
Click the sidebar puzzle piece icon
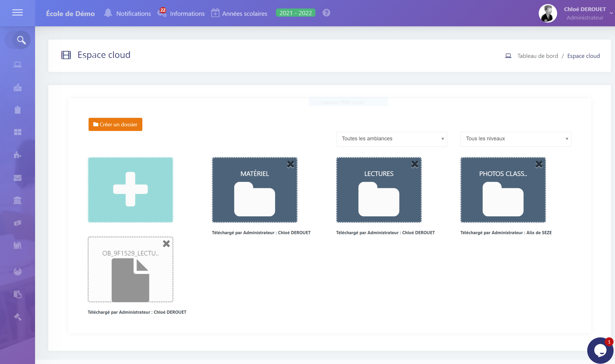pyautogui.click(x=18, y=155)
